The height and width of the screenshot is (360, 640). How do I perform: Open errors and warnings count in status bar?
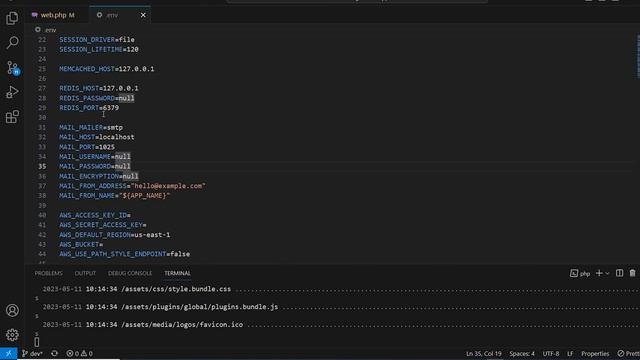click(80, 353)
